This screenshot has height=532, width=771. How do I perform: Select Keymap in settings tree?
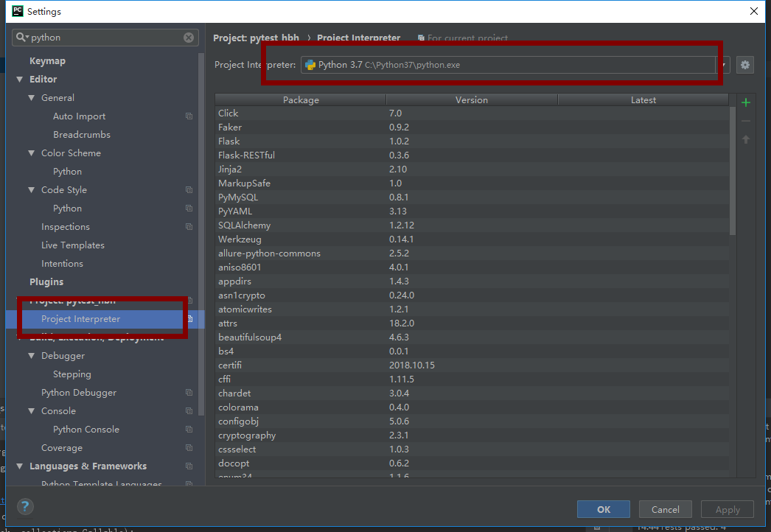click(x=47, y=61)
